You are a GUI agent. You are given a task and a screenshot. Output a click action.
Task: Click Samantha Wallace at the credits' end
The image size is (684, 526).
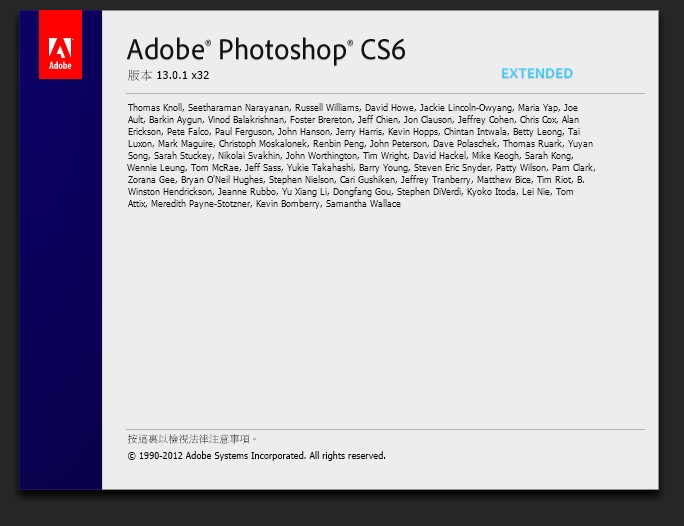click(363, 204)
